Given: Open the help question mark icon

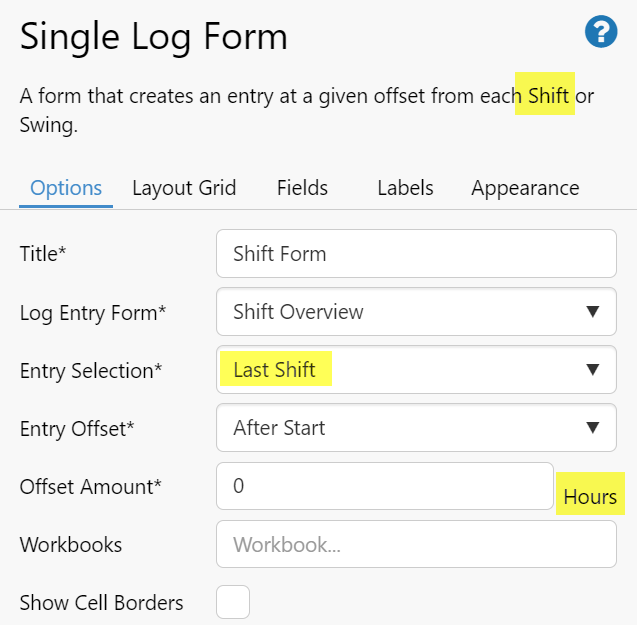Looking at the screenshot, I should coord(601,32).
